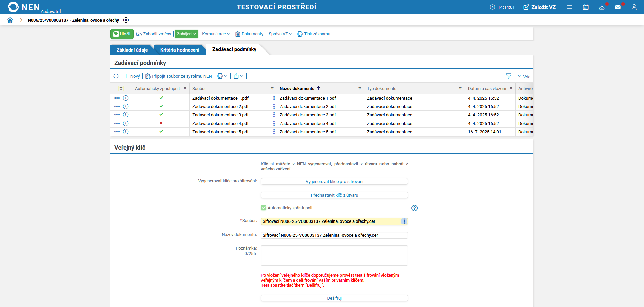The height and width of the screenshot is (307, 644).
Task: Expand the Zahájení dropdown
Action: click(187, 34)
